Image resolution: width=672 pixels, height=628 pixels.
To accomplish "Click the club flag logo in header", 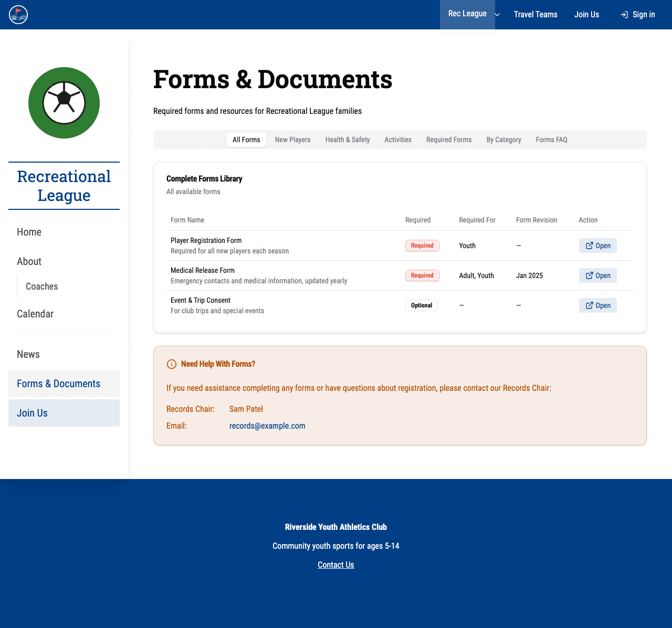I will click(x=18, y=15).
